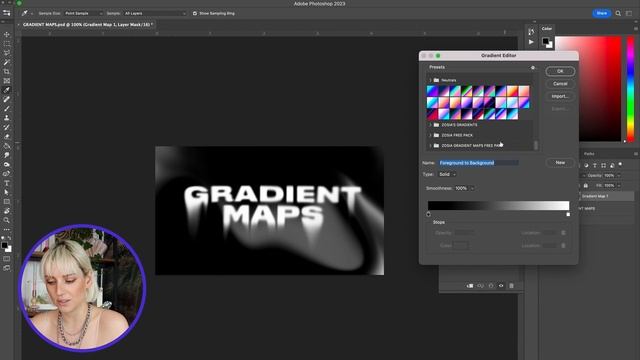Click the delete layer trash icon
The width and height of the screenshot is (640, 360).
[511, 286]
